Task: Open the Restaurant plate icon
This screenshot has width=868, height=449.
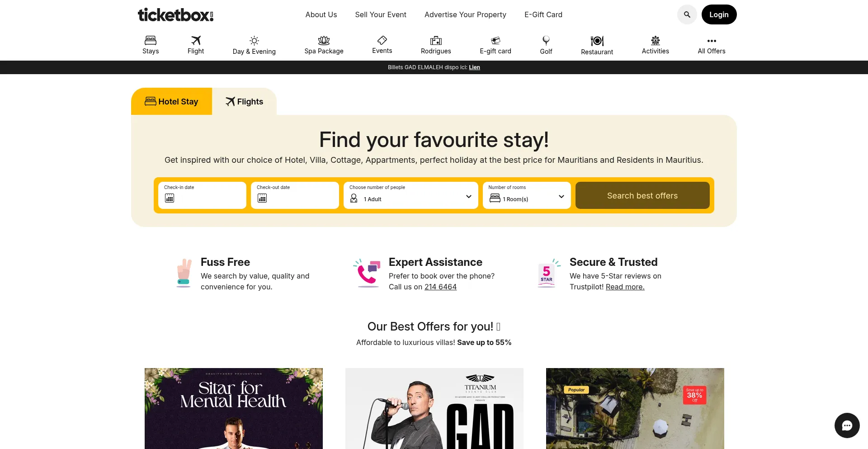Action: coord(597,41)
